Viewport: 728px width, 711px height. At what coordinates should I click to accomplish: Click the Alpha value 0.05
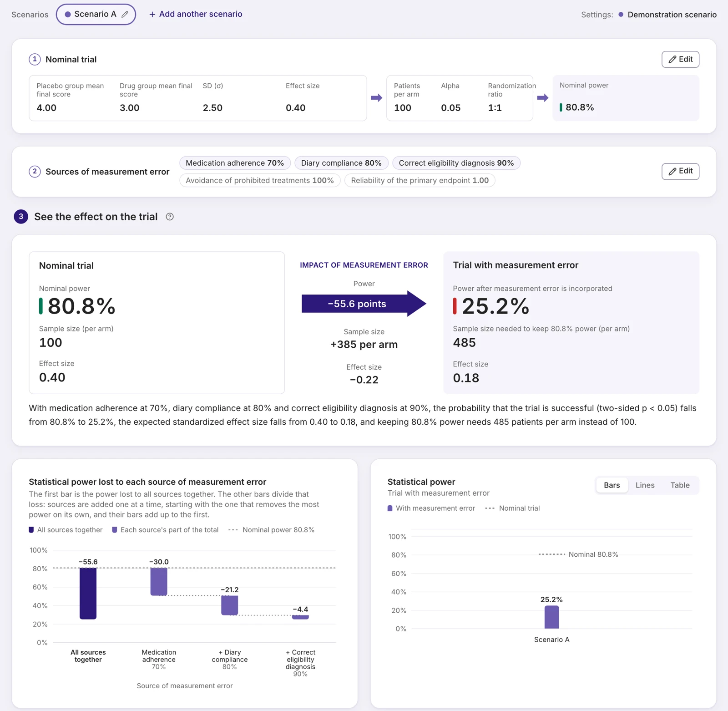(x=451, y=108)
